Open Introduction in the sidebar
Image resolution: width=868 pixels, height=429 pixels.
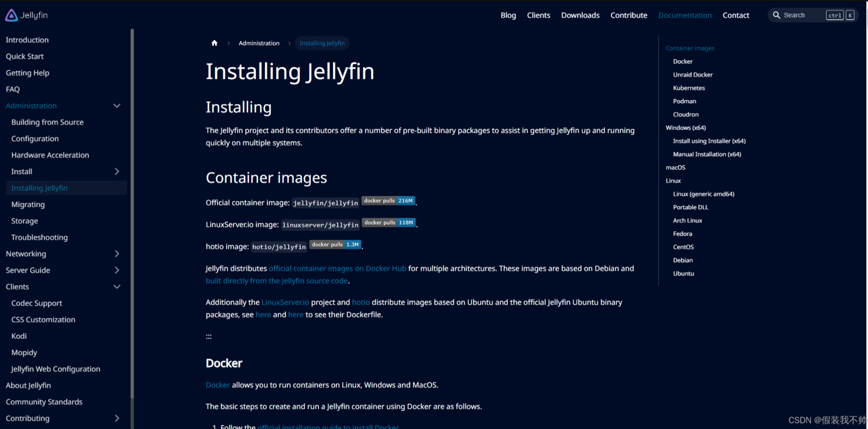coord(27,40)
